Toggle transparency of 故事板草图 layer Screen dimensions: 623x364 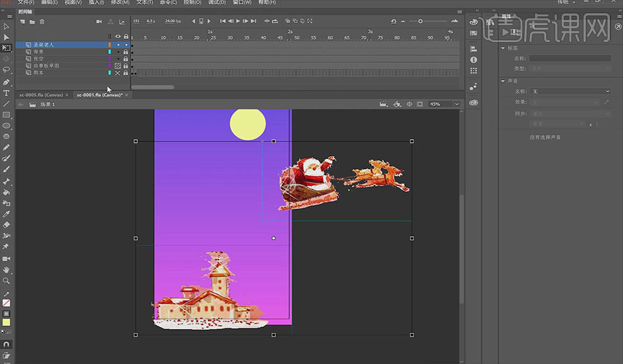(x=118, y=66)
